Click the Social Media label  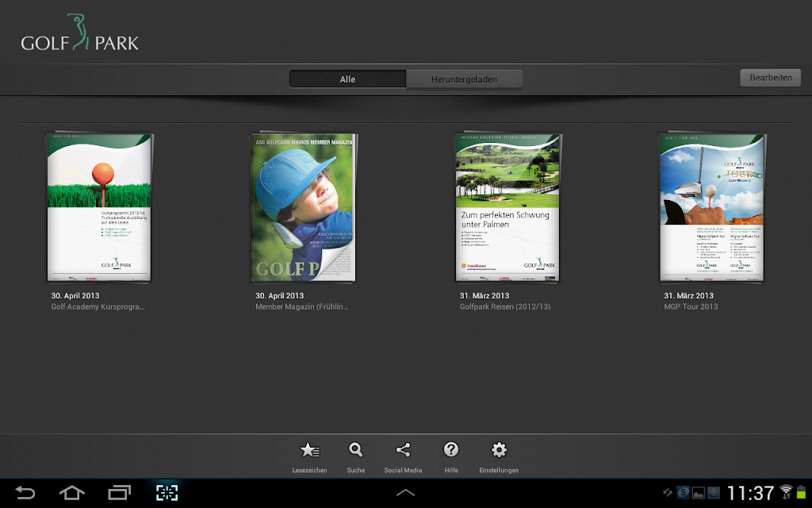pyautogui.click(x=403, y=470)
